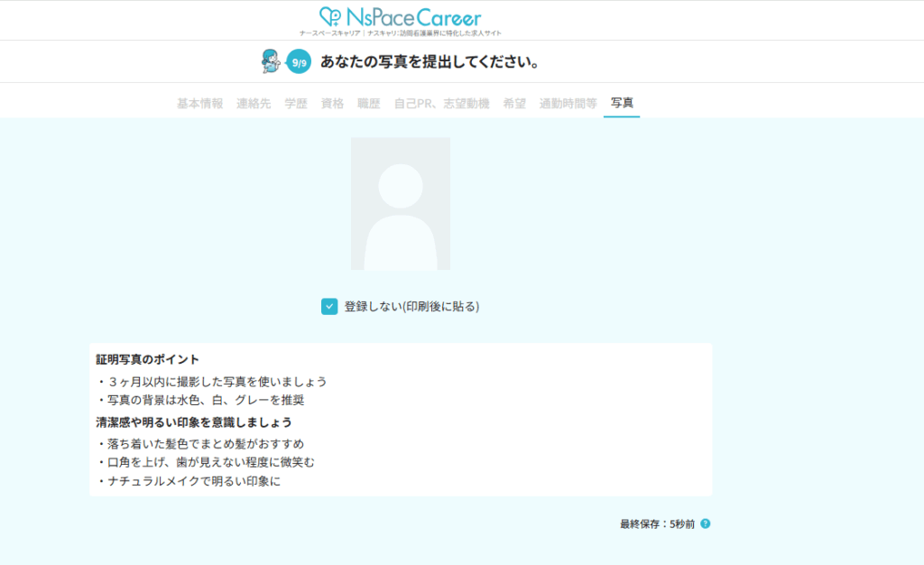
Task: Select the 資格 tab
Action: [x=332, y=104]
